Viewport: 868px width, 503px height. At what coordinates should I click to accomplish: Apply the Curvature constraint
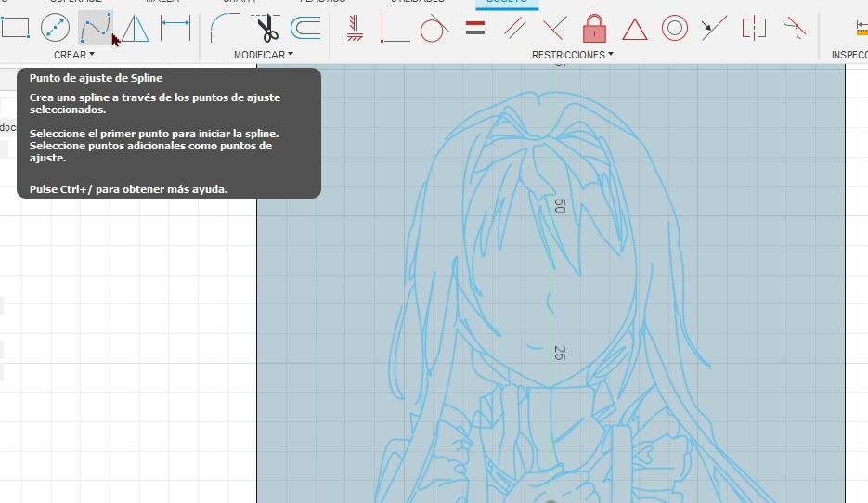795,28
